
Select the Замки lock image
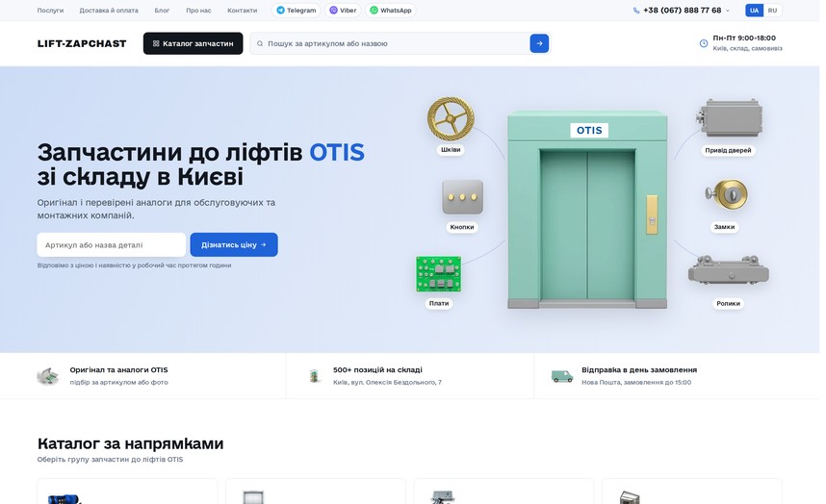tap(727, 194)
